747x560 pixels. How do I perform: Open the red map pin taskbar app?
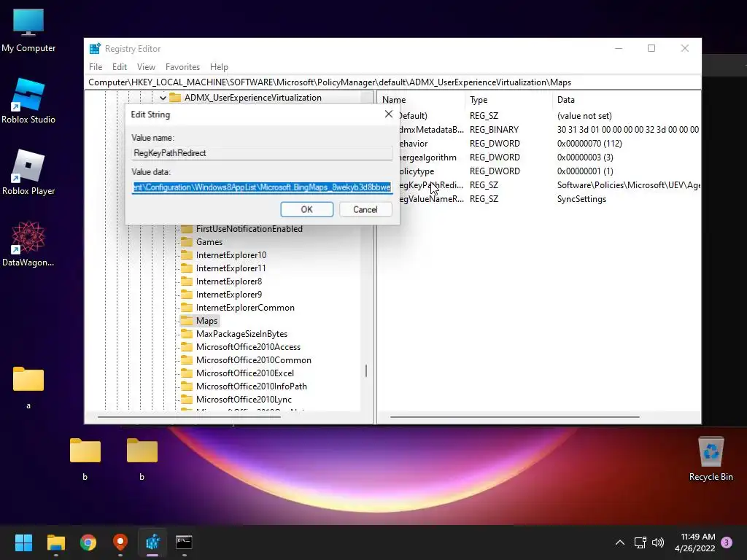coord(120,542)
